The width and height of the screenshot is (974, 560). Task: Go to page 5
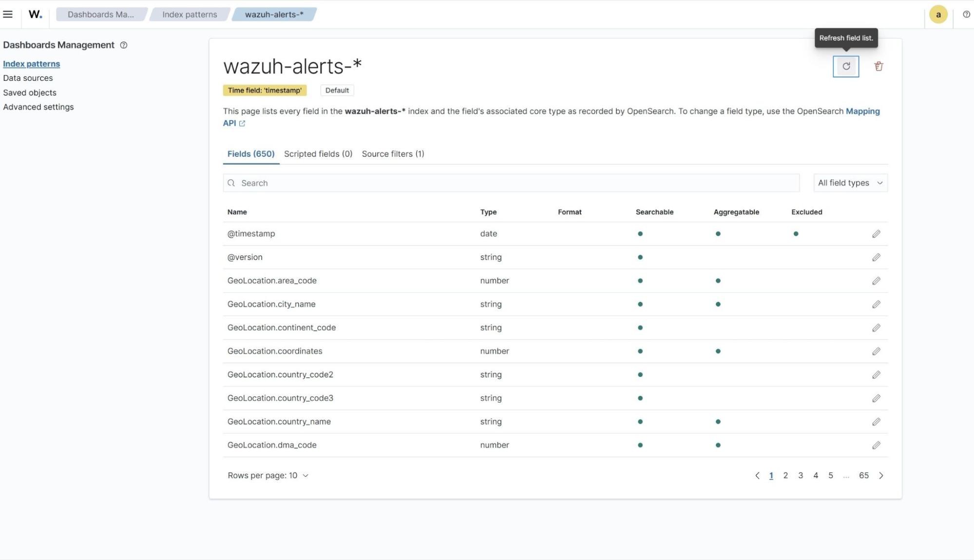point(831,475)
